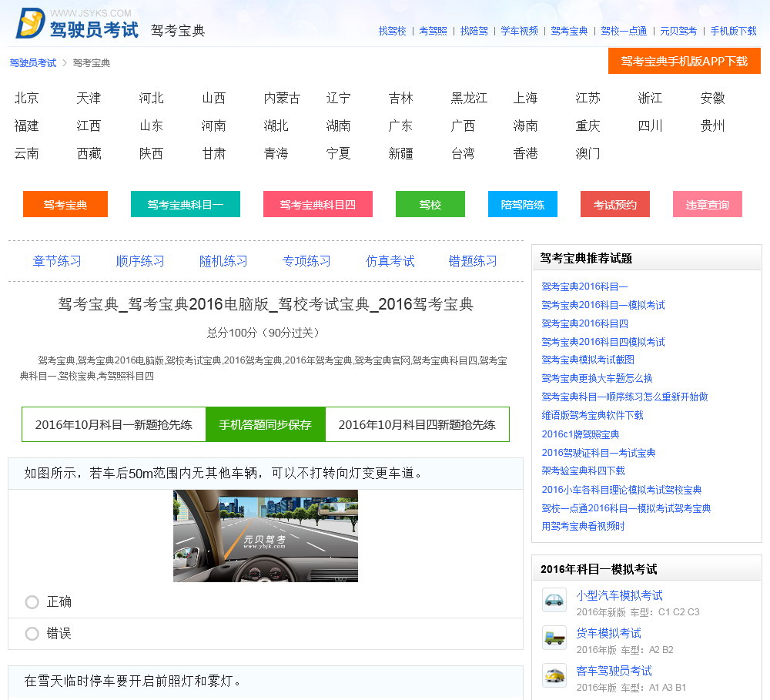Image resolution: width=770 pixels, height=700 pixels.
Task: Click the green 驾校 button
Action: 430,204
